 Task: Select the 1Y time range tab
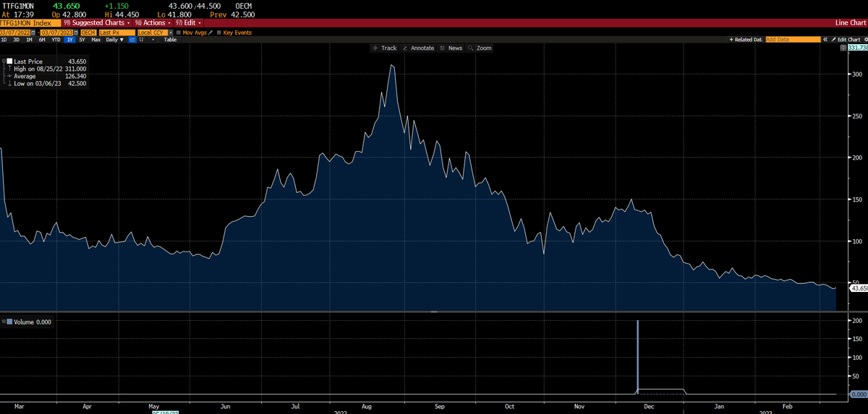click(70, 40)
